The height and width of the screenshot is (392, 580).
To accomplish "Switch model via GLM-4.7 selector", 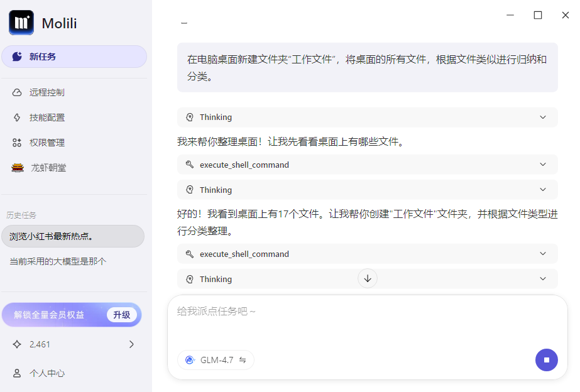I will coord(216,360).
